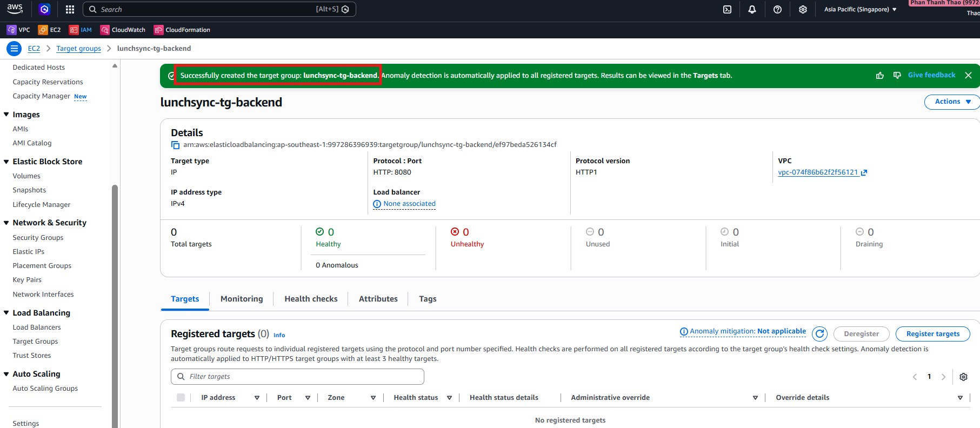Refresh the registered targets list
The image size is (980, 428).
(819, 334)
